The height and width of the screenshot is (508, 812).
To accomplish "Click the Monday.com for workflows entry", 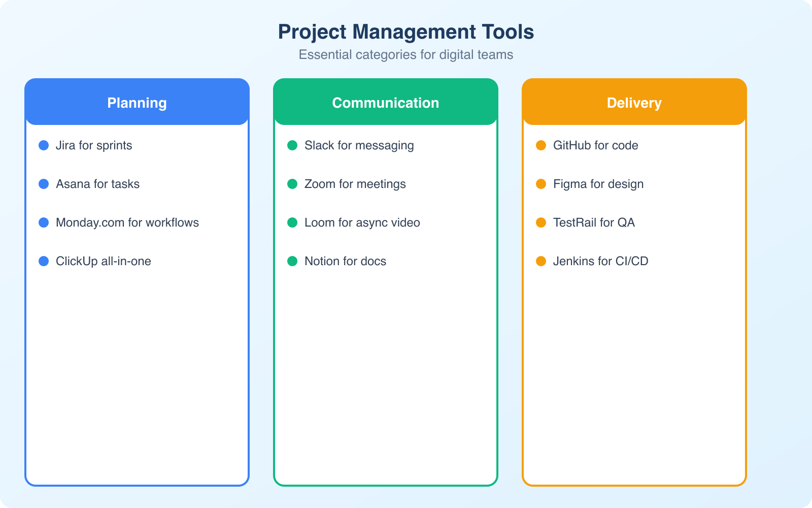I will [127, 223].
